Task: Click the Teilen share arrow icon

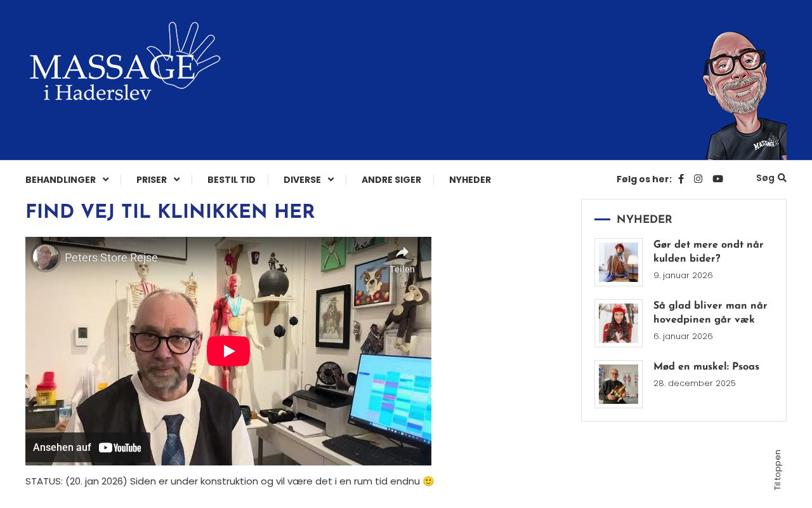Action: tap(402, 253)
